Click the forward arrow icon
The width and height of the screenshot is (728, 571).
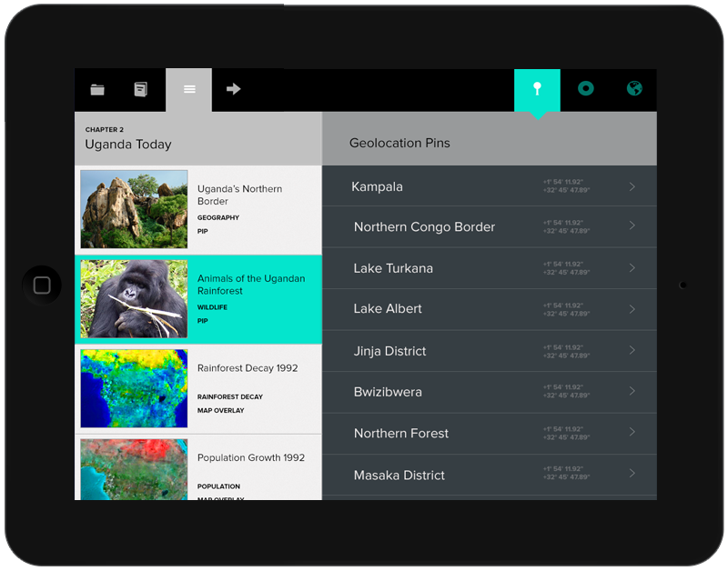tap(233, 89)
